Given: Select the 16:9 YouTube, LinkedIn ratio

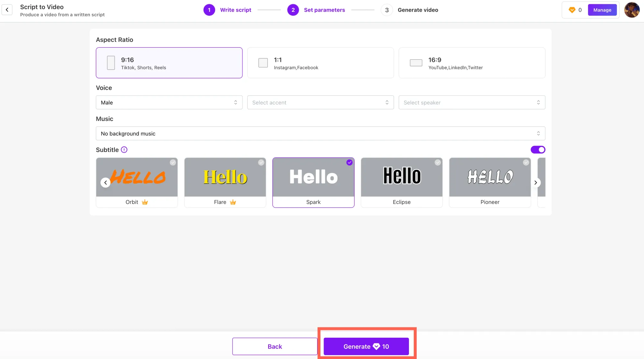Looking at the screenshot, I should click(x=472, y=63).
